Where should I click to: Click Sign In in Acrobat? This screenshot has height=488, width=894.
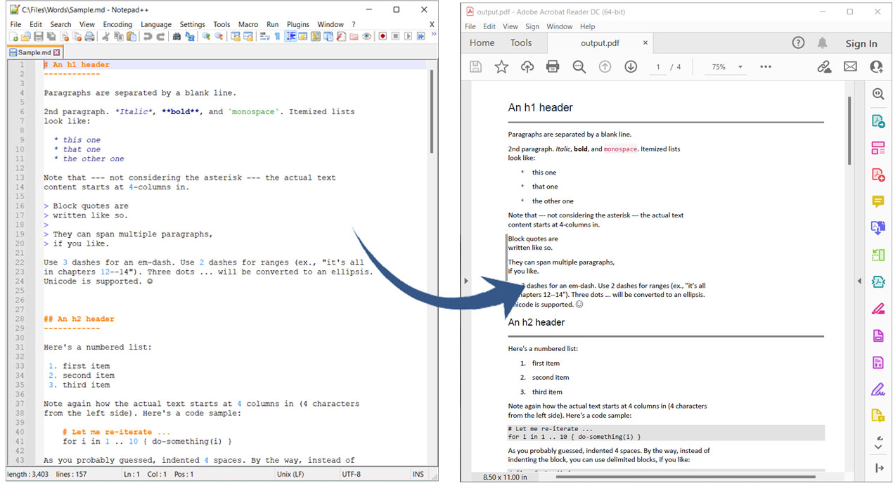[861, 43]
